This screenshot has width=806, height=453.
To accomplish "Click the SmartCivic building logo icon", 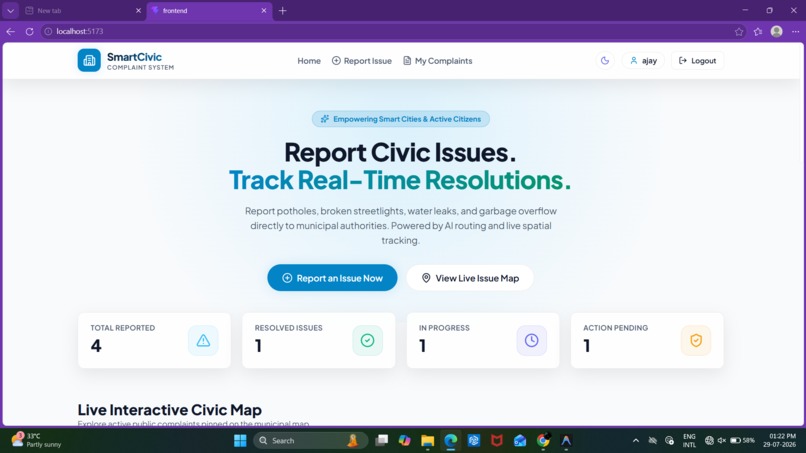I will 89,60.
